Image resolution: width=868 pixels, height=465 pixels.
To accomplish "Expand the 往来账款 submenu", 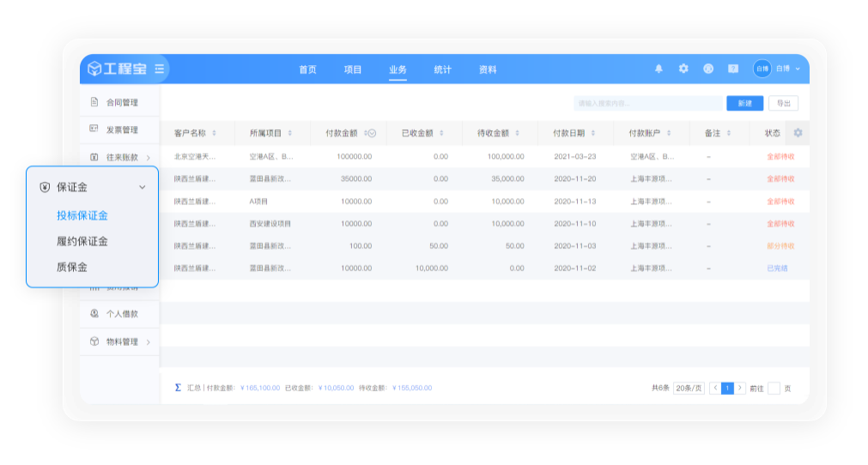I will 148,157.
